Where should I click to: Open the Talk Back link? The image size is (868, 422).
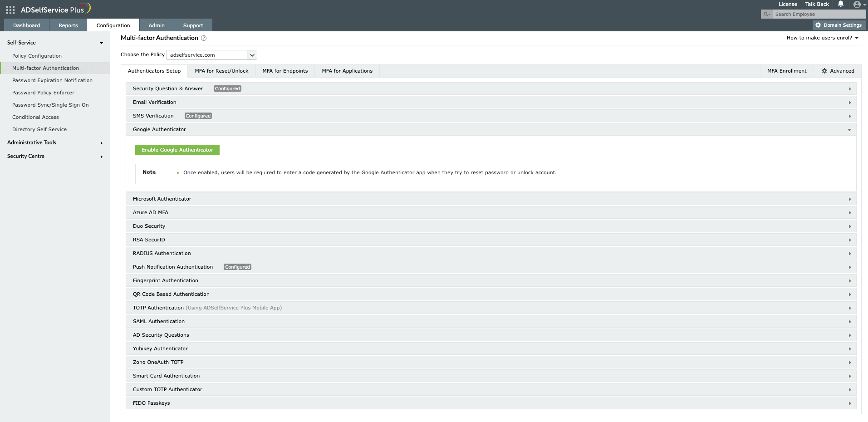tap(817, 4)
